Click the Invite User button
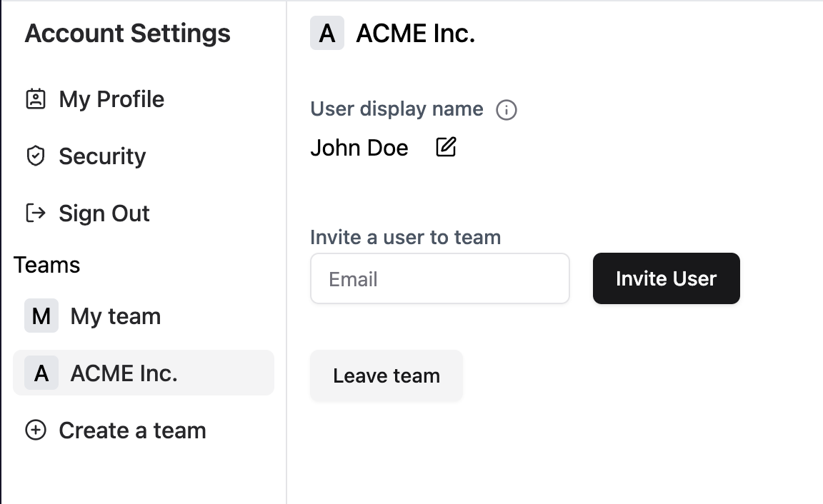 click(x=665, y=278)
